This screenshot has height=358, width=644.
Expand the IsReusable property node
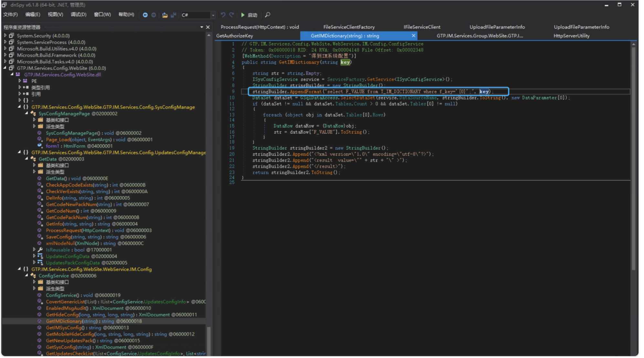[x=34, y=250]
